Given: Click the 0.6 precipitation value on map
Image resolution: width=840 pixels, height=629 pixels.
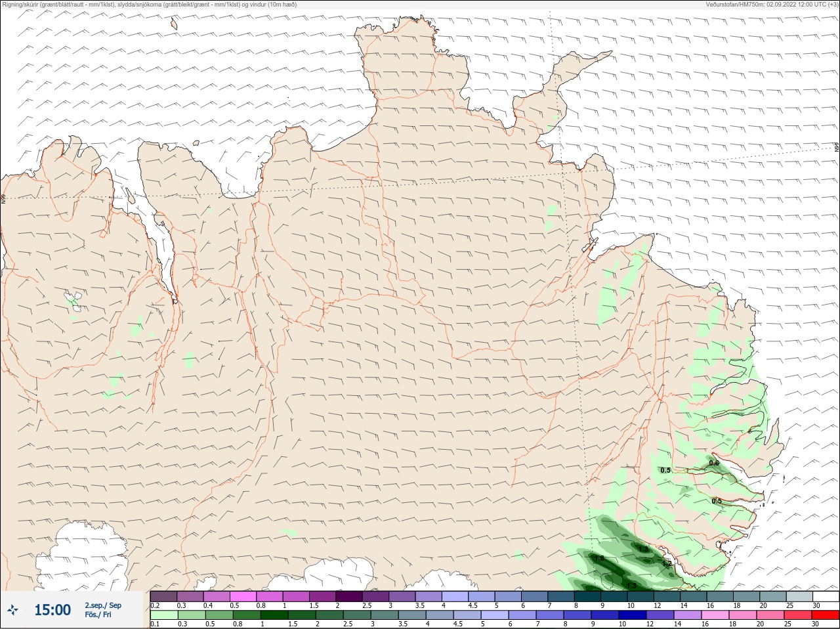Looking at the screenshot, I should pyautogui.click(x=714, y=463).
